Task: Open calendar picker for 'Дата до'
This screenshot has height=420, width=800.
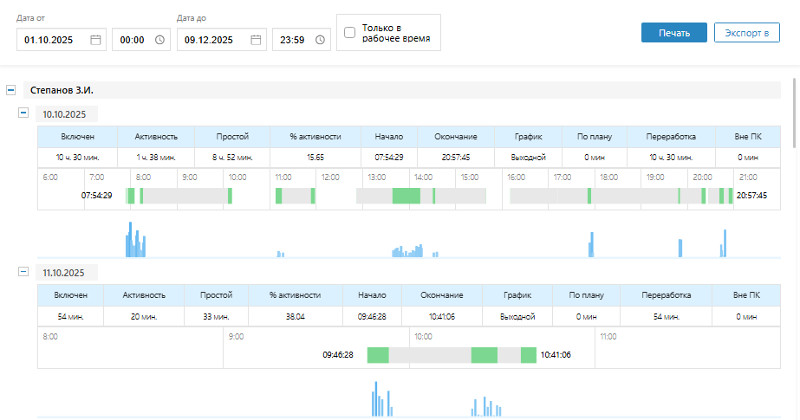Action: tap(256, 40)
